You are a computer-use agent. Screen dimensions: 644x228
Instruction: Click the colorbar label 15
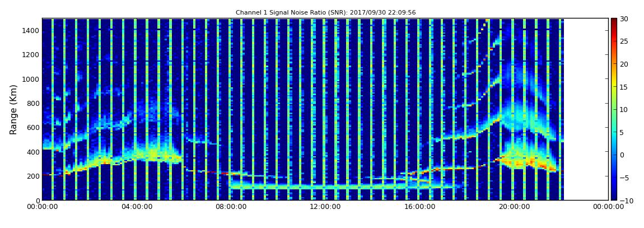click(x=625, y=87)
